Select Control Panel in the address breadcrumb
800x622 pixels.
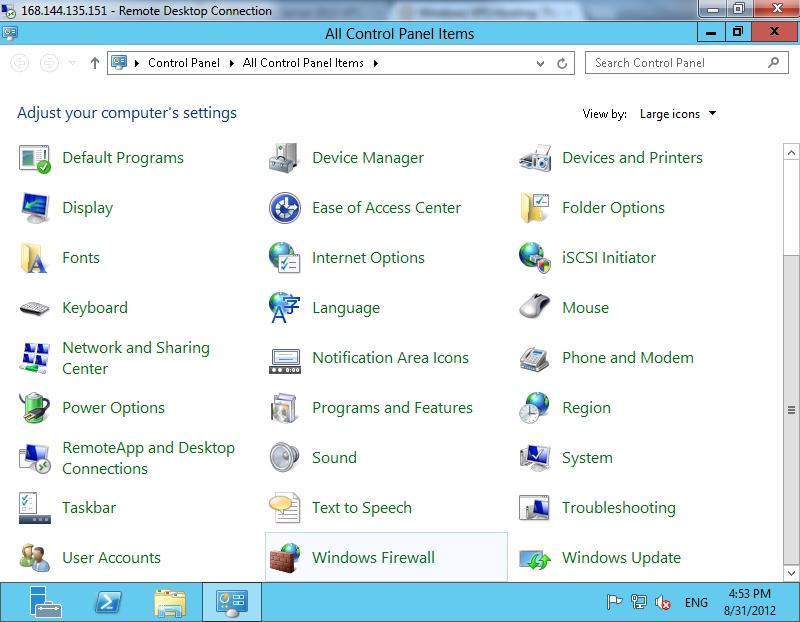(184, 63)
